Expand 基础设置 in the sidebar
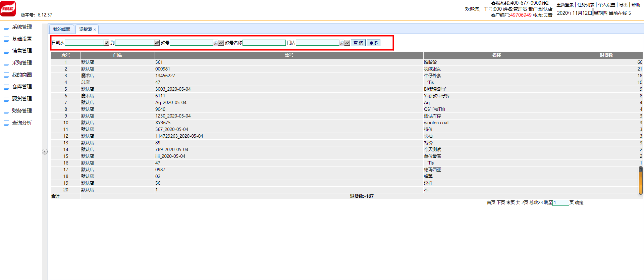 pos(22,39)
